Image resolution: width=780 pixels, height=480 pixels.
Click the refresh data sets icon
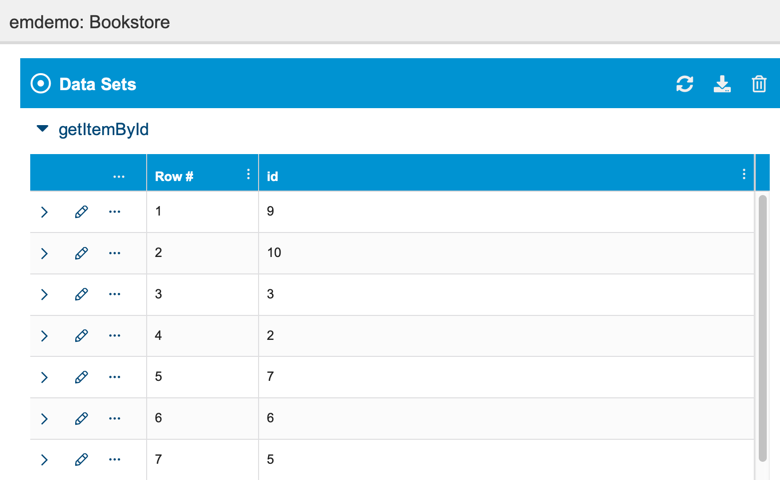tap(684, 84)
